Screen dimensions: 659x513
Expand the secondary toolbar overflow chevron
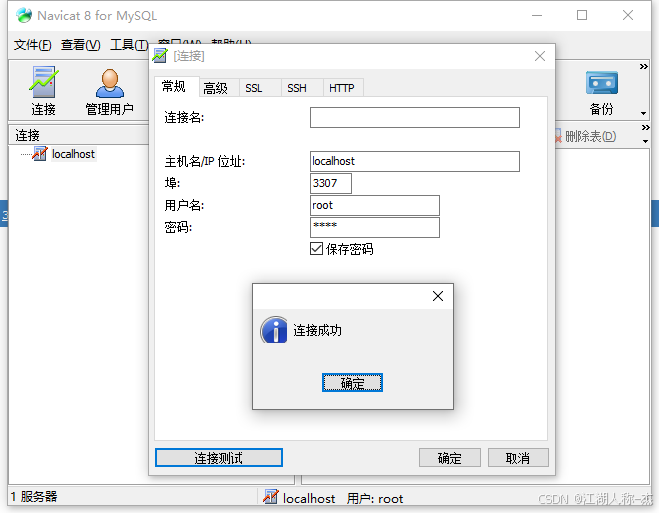(x=645, y=127)
